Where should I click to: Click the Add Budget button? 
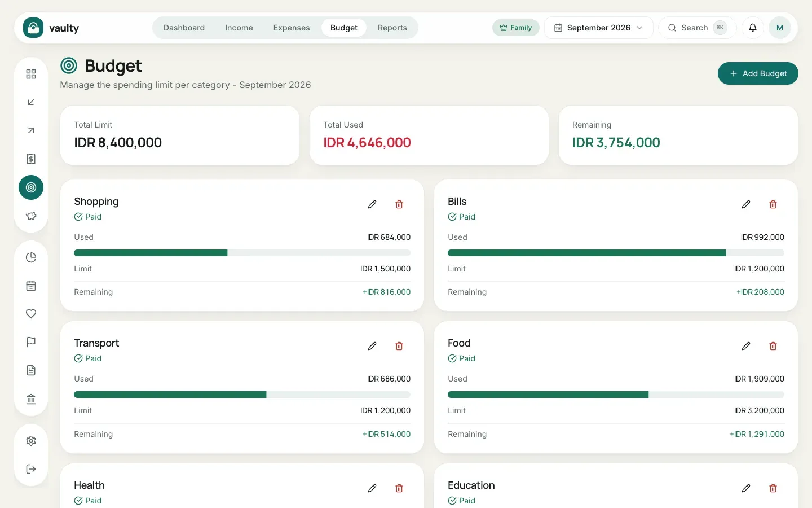point(758,73)
